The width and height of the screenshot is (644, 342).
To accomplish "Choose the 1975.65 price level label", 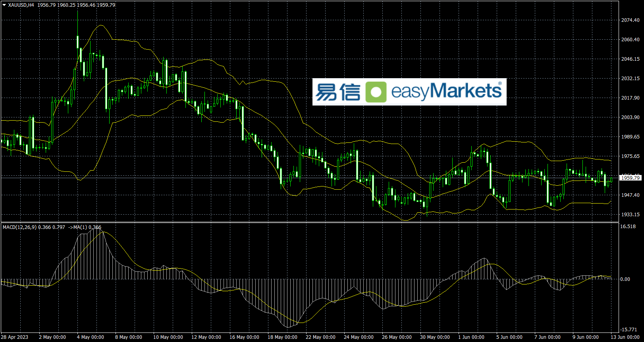I will 631,156.
